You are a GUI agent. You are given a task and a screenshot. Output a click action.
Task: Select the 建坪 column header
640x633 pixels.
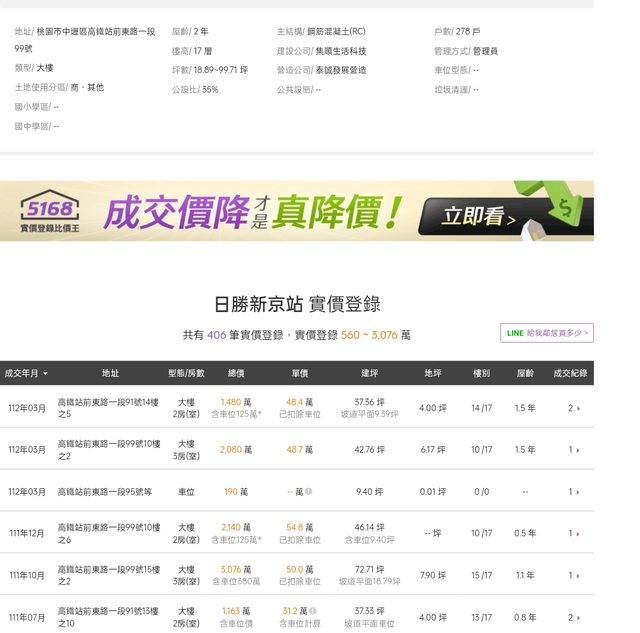point(369,373)
